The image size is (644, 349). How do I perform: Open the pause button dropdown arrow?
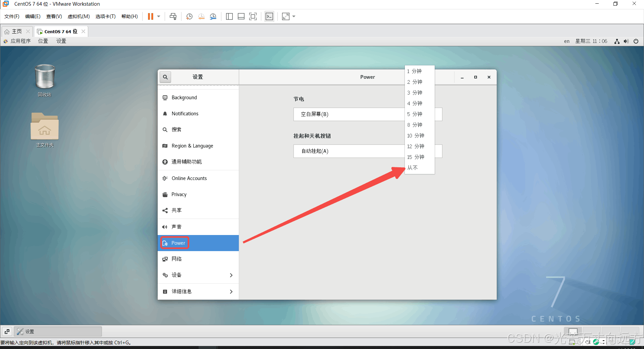click(x=159, y=16)
